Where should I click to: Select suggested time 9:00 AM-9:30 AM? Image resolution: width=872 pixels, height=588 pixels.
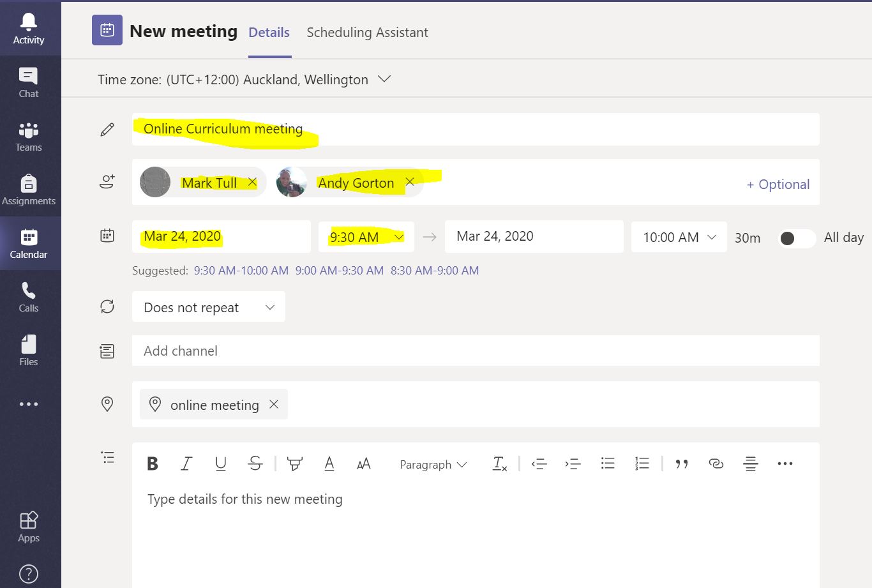pyautogui.click(x=335, y=270)
